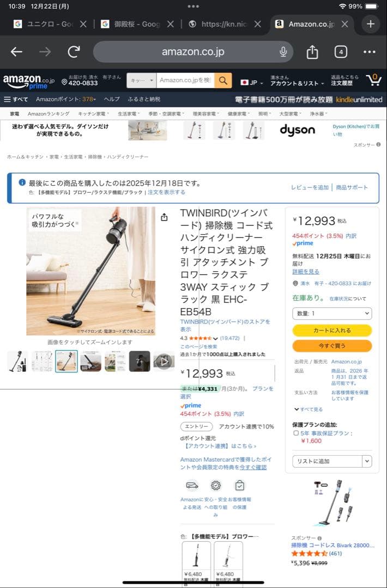Check the 5年 事故保証プラン checkbox

click(296, 433)
